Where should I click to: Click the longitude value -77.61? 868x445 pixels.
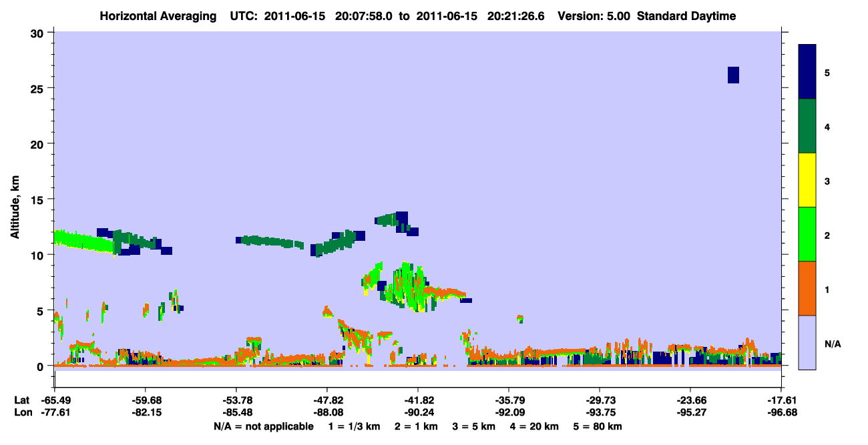pos(55,412)
